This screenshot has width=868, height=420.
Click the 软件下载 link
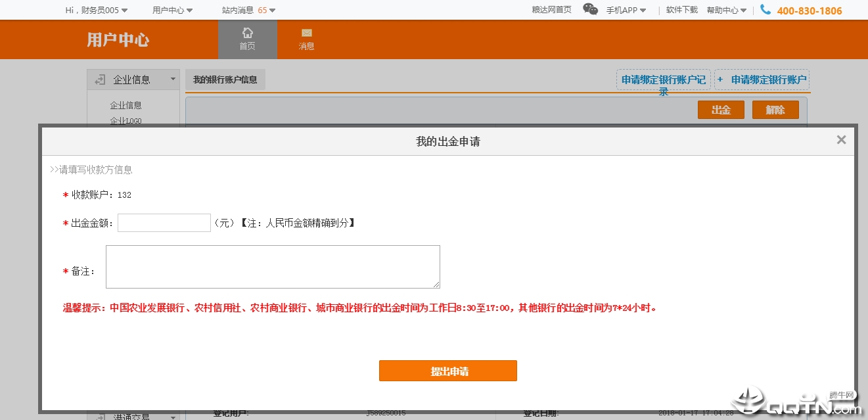(681, 10)
